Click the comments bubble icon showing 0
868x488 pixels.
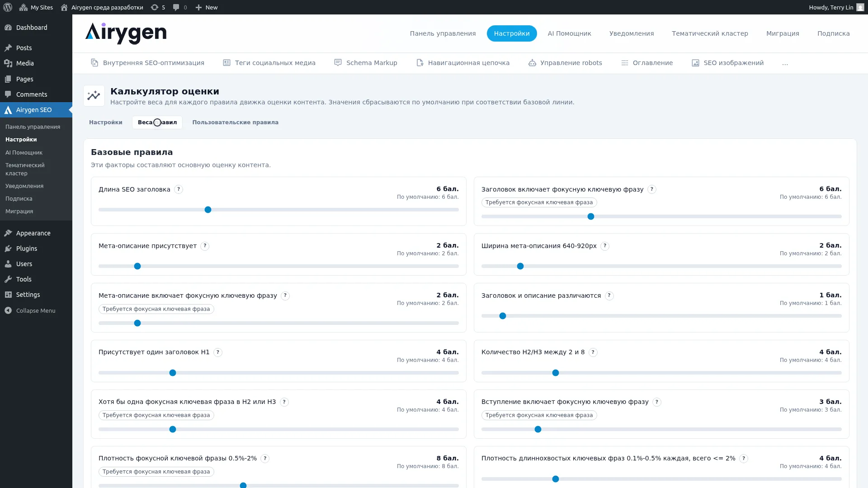point(180,7)
